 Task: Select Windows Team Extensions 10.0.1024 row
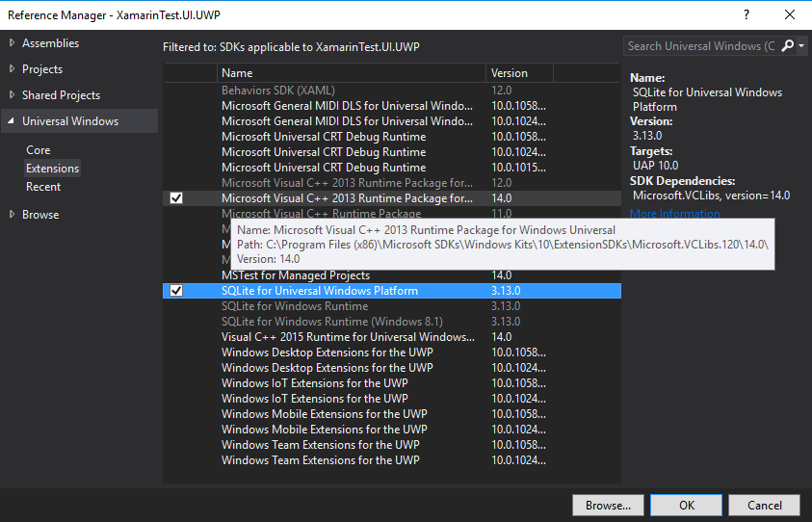tap(392, 459)
